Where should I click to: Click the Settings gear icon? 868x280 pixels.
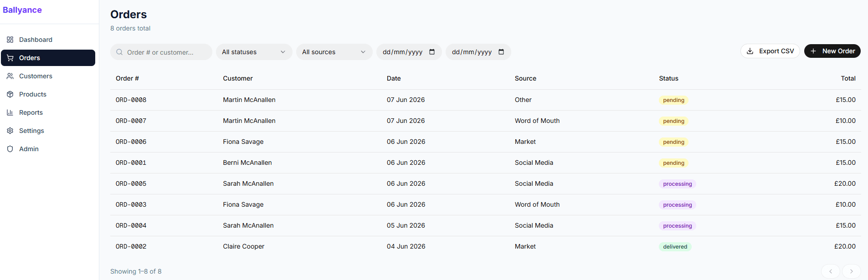tap(10, 131)
